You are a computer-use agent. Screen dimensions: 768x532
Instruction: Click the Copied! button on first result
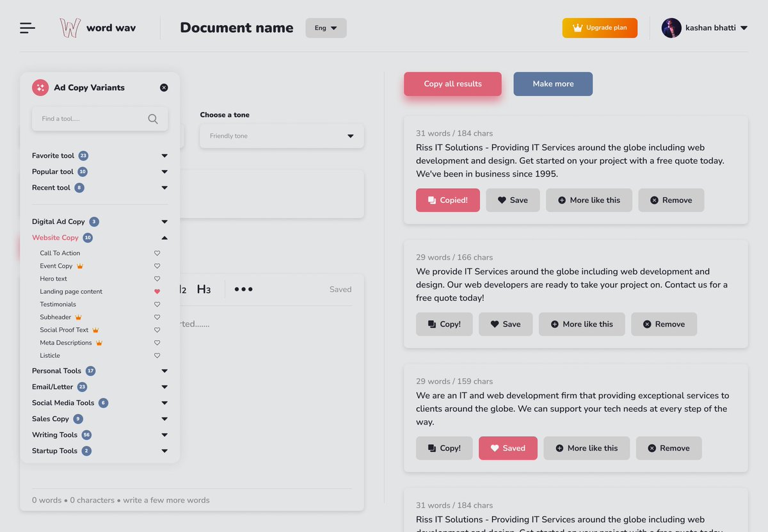pyautogui.click(x=448, y=200)
